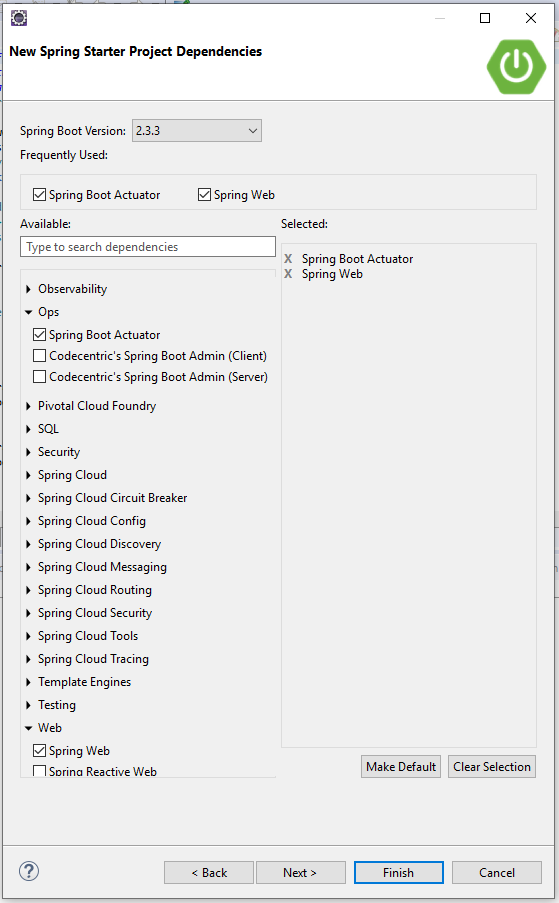
Task: Toggle Spring Web checkbox under Web
Action: pyautogui.click(x=39, y=750)
